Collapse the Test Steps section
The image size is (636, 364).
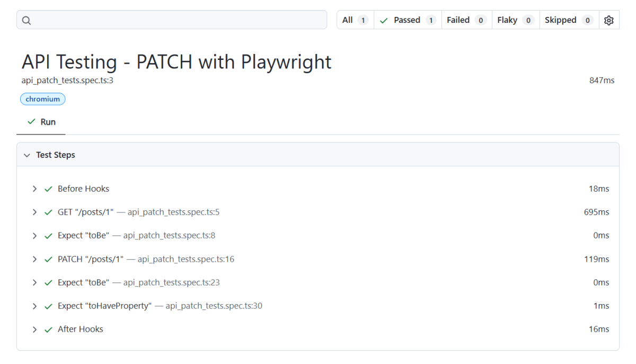pyautogui.click(x=27, y=155)
